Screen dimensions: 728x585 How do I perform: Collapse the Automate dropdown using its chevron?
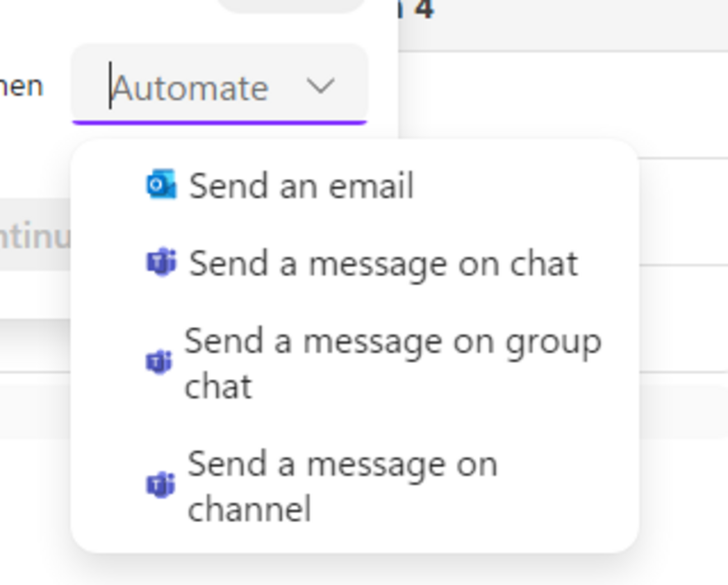tap(320, 87)
